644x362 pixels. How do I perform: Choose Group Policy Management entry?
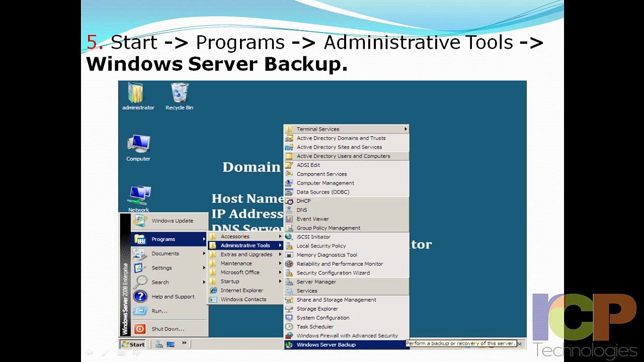tap(346, 228)
